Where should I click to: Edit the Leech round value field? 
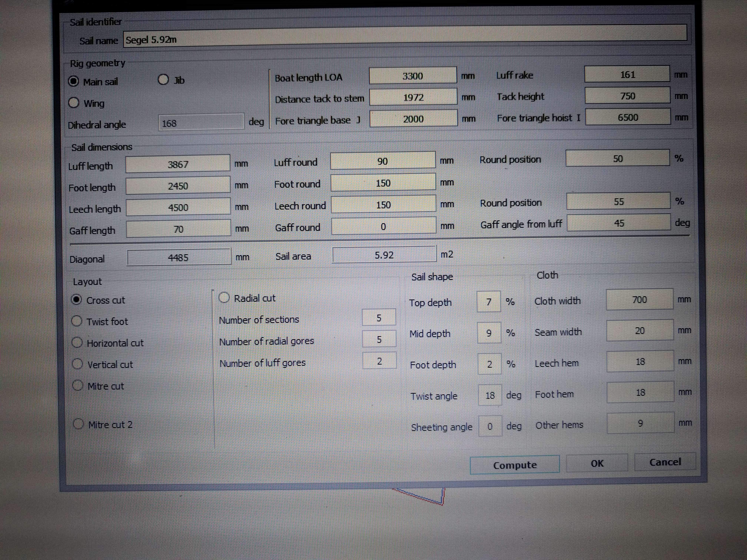click(383, 205)
